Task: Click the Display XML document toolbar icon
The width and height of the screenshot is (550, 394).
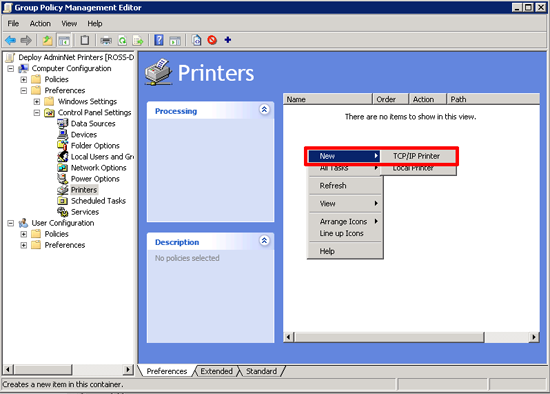Action: (196, 40)
